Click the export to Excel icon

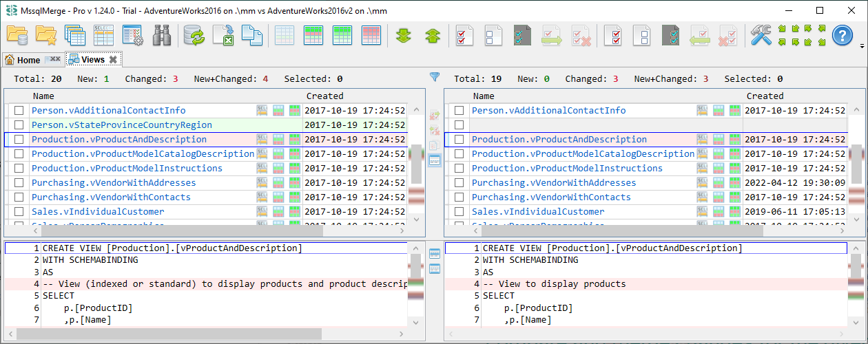click(223, 35)
